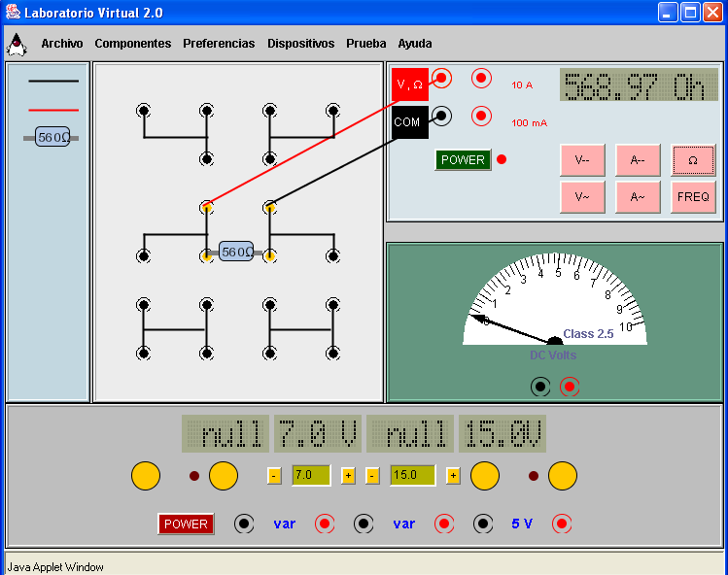Select the black wire component in palette
Image resolution: width=728 pixels, height=575 pixels.
[x=53, y=81]
